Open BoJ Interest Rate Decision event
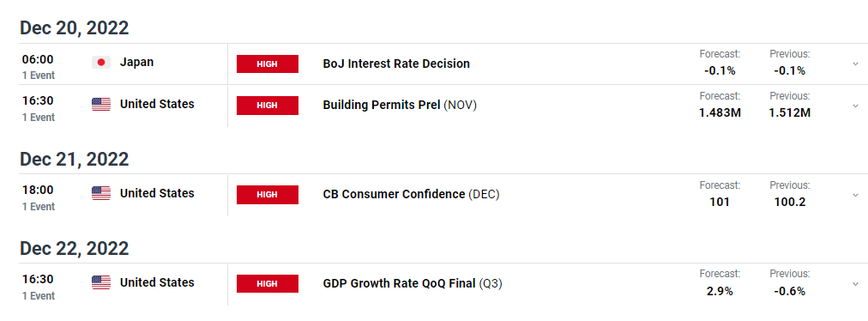868x321 pixels. tap(396, 64)
